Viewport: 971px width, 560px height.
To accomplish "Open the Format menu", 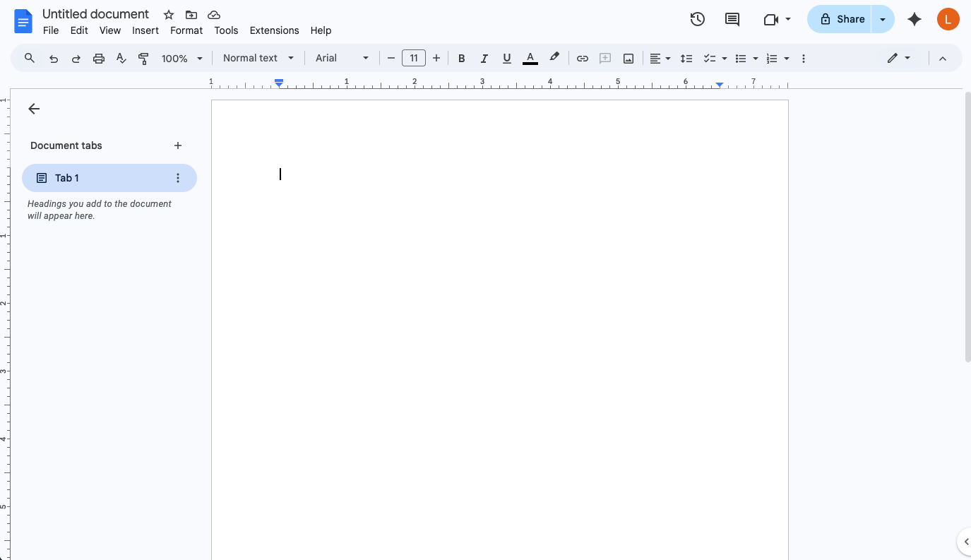I will [x=186, y=30].
